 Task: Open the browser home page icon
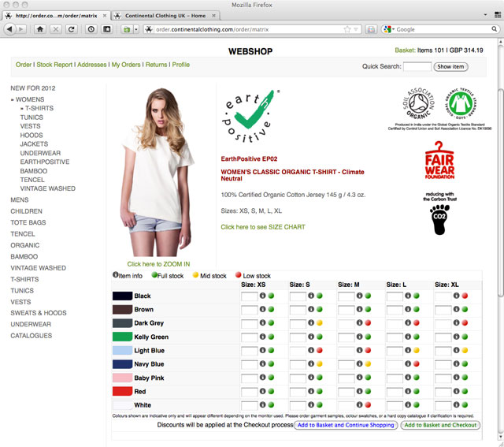coord(40,29)
